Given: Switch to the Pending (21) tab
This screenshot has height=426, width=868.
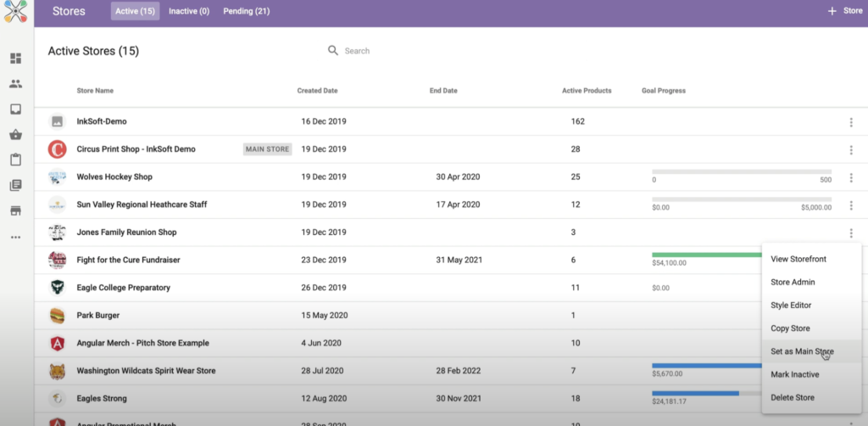Looking at the screenshot, I should click(247, 11).
